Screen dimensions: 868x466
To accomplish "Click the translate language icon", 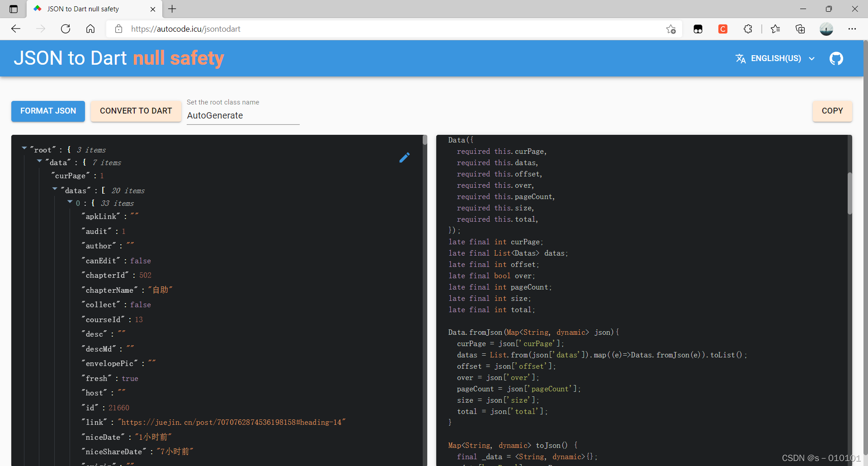I will pos(741,58).
